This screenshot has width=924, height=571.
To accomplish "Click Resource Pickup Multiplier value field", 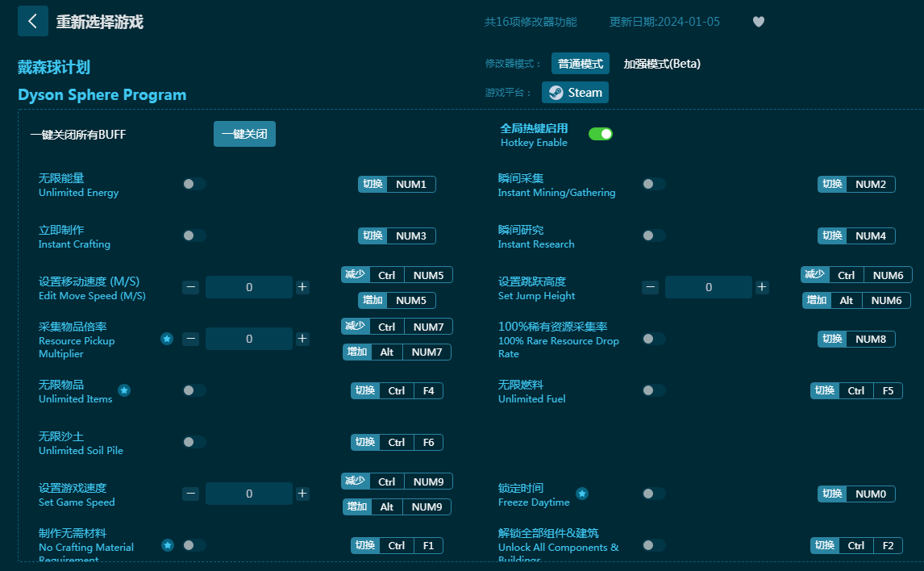I will (249, 339).
